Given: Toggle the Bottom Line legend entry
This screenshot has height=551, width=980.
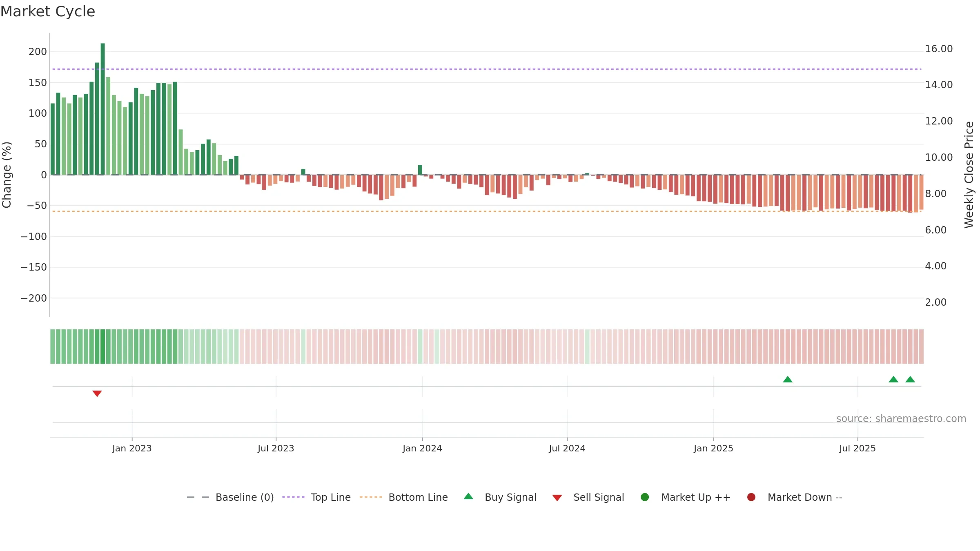Looking at the screenshot, I should pos(404,497).
